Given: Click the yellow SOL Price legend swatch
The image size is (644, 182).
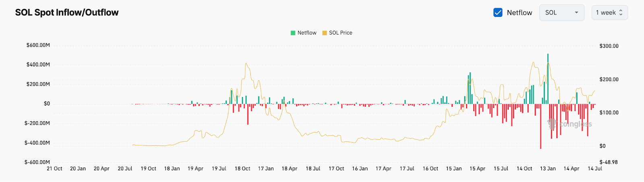Looking at the screenshot, I should click(324, 33).
